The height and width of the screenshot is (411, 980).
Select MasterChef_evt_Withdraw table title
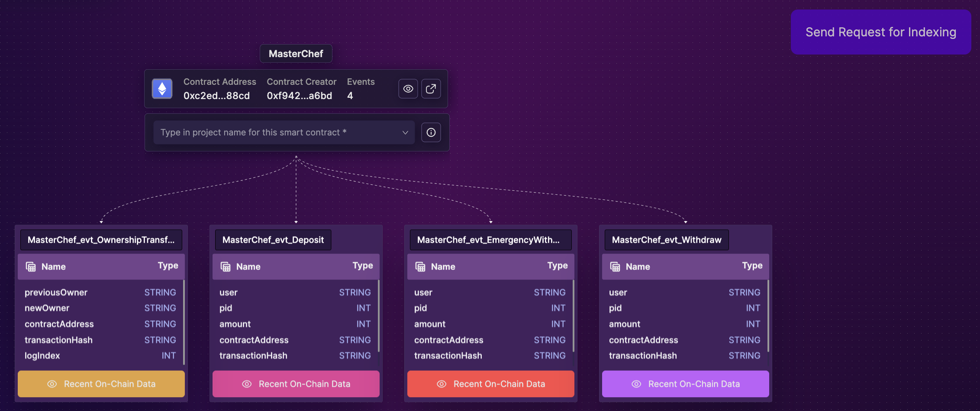(667, 240)
